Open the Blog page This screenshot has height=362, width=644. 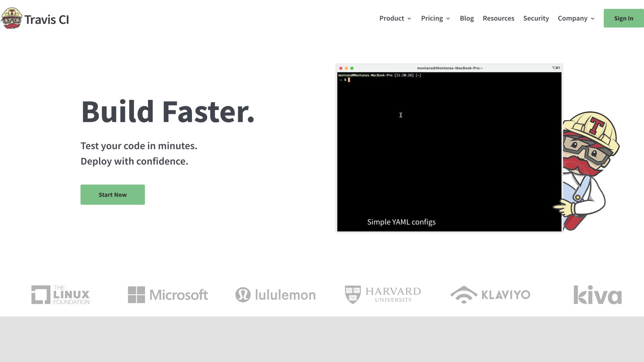[x=467, y=18]
